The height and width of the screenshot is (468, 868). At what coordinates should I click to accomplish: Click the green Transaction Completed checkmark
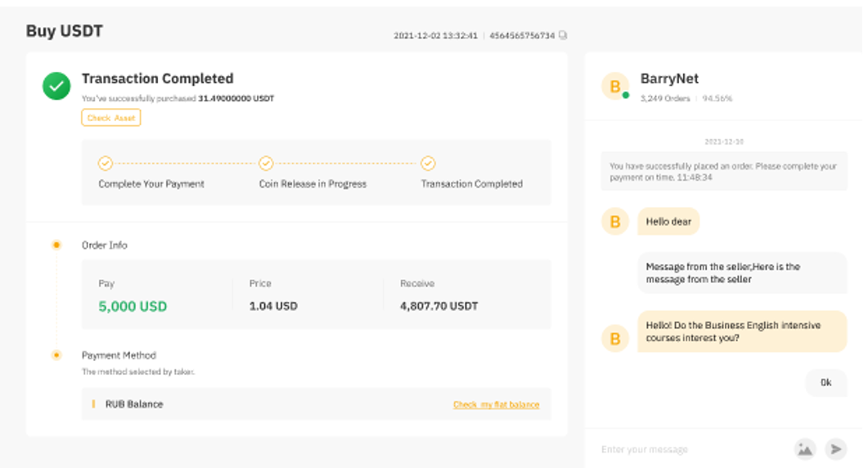click(56, 87)
